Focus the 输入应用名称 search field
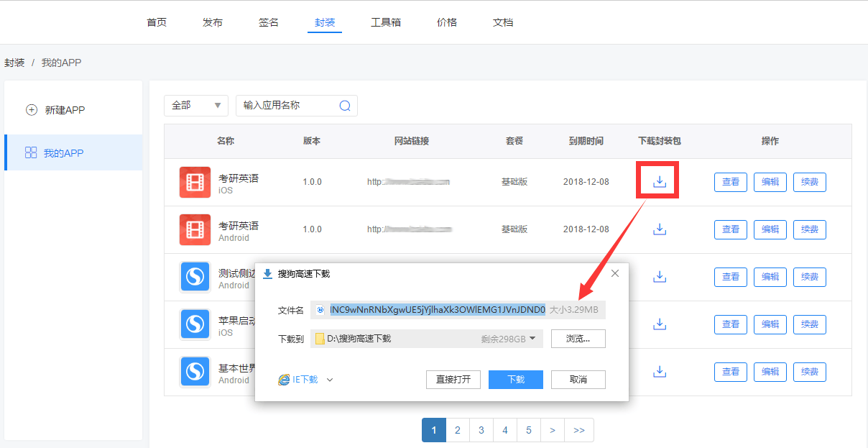This screenshot has height=448, width=868. click(287, 106)
